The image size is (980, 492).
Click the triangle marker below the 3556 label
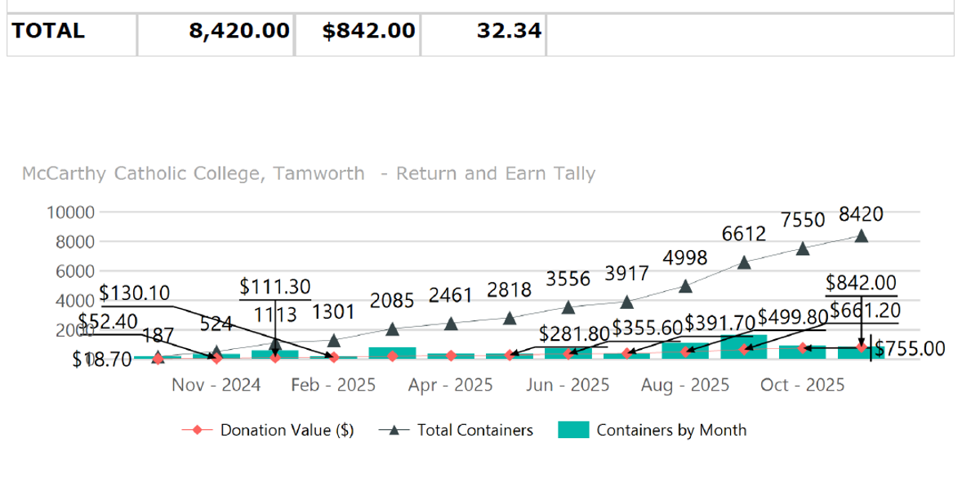tap(568, 307)
